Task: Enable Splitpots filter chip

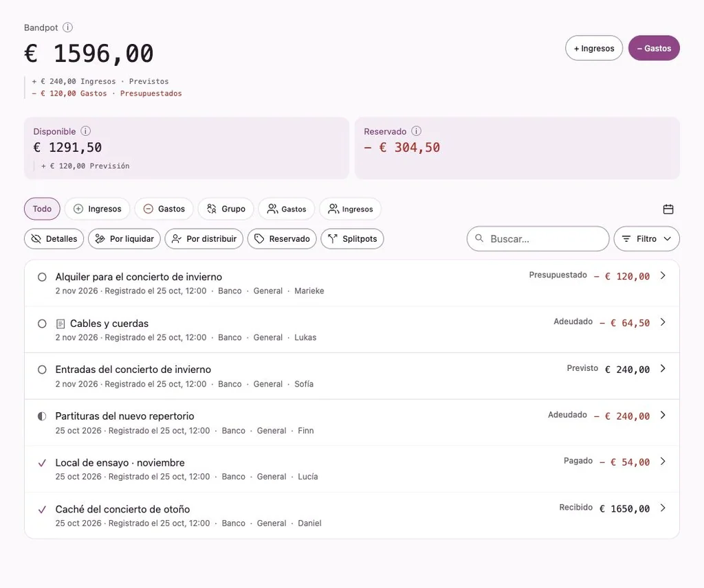Action: tap(352, 238)
